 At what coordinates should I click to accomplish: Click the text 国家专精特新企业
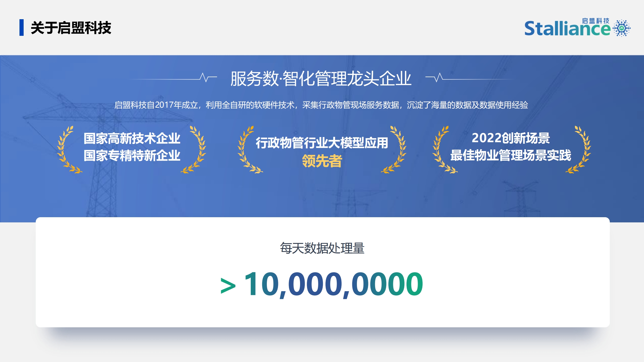click(x=132, y=155)
